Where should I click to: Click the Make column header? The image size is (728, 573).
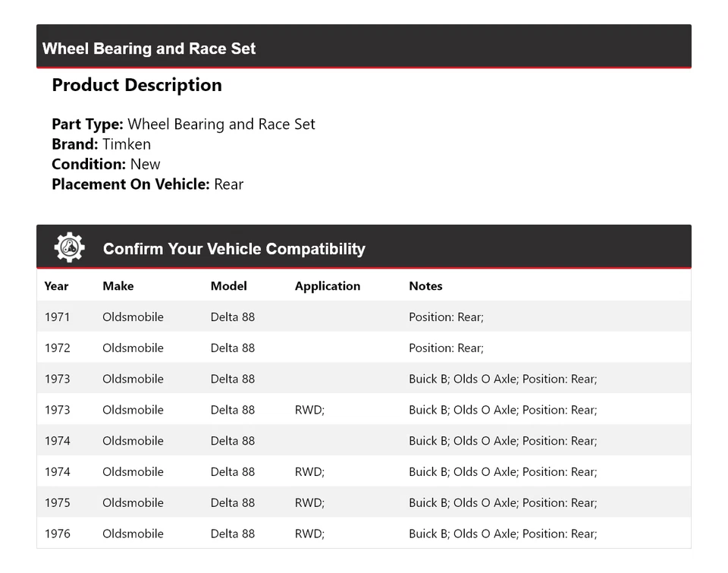pyautogui.click(x=118, y=286)
